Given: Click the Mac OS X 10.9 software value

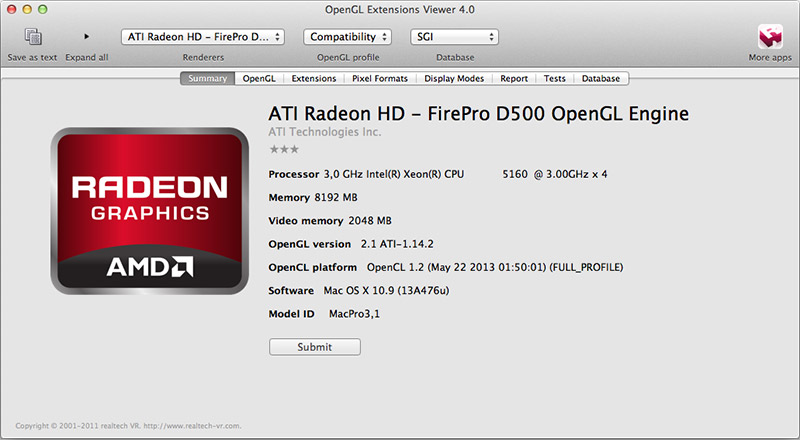Looking at the screenshot, I should 386,290.
